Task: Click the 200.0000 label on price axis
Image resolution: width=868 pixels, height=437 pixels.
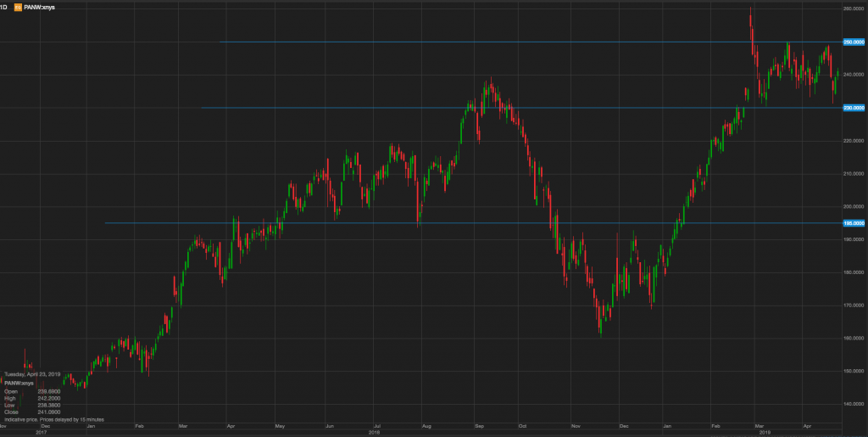Action: coord(852,206)
